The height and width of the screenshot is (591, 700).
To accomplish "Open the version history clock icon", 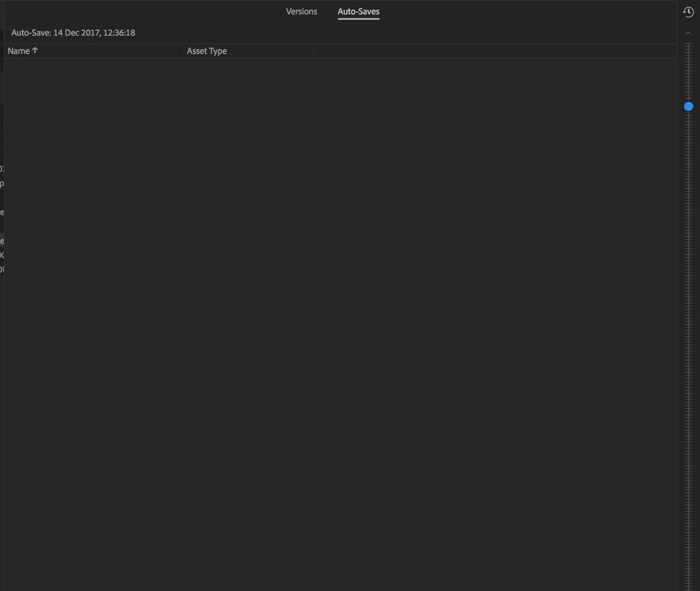I will [x=689, y=12].
